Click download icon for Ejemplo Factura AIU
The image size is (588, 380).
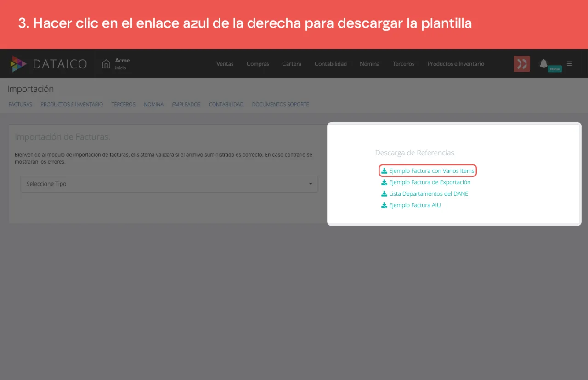click(384, 205)
